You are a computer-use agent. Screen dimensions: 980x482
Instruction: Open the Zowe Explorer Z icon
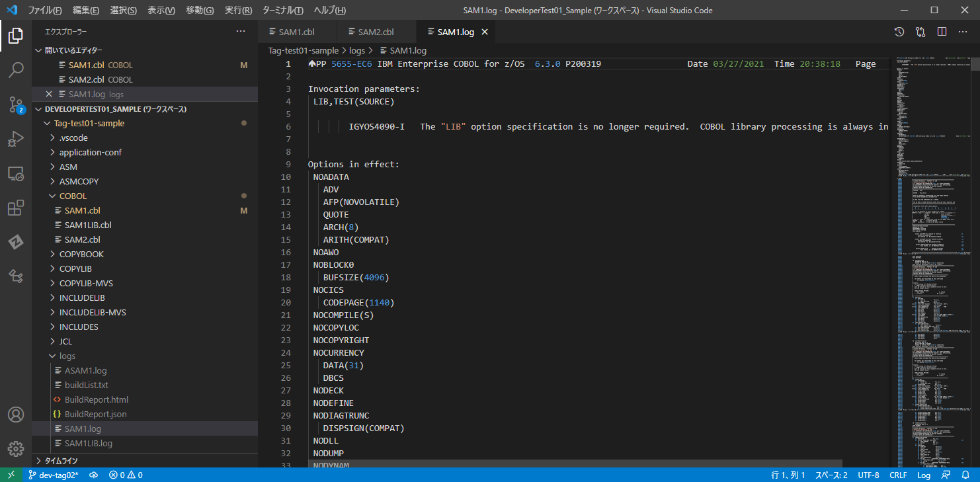[16, 241]
